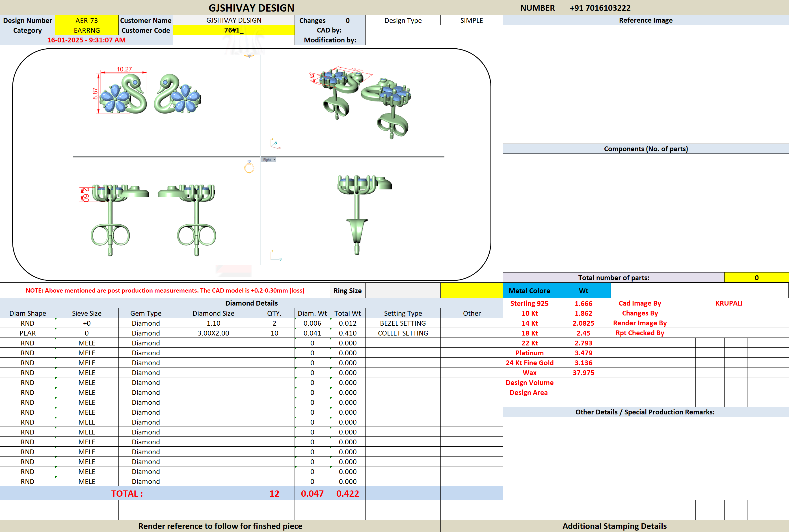Screen dimensions: 789x532
Task: Click the 8.87 height dimension label
Action: 95,94
